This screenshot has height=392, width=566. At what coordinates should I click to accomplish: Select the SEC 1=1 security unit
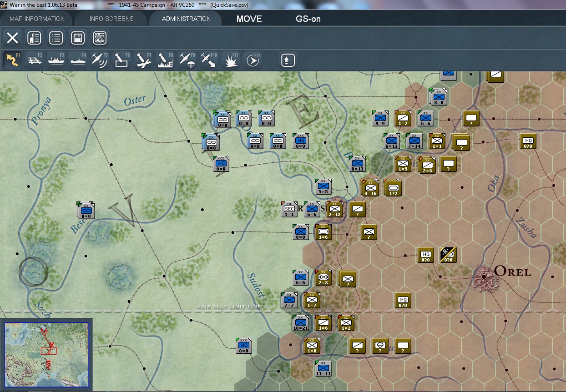pyautogui.click(x=289, y=209)
